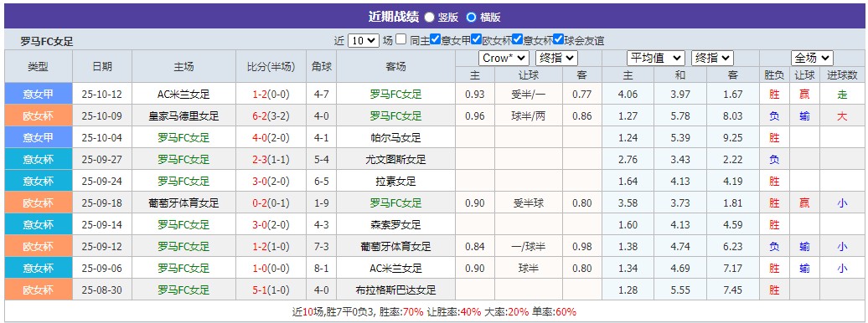
Task: Click 意女甲 league tag on 25-10-12 row
Action: pos(39,94)
